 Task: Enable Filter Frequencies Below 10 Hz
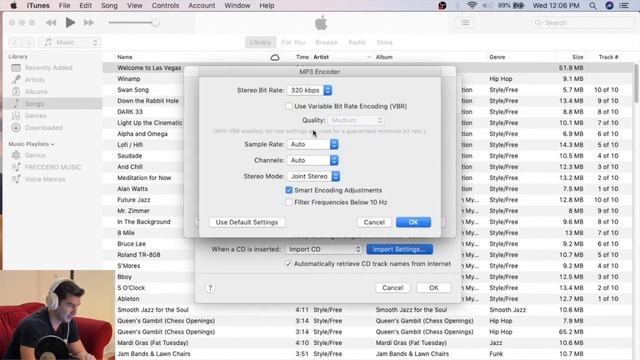(x=289, y=202)
